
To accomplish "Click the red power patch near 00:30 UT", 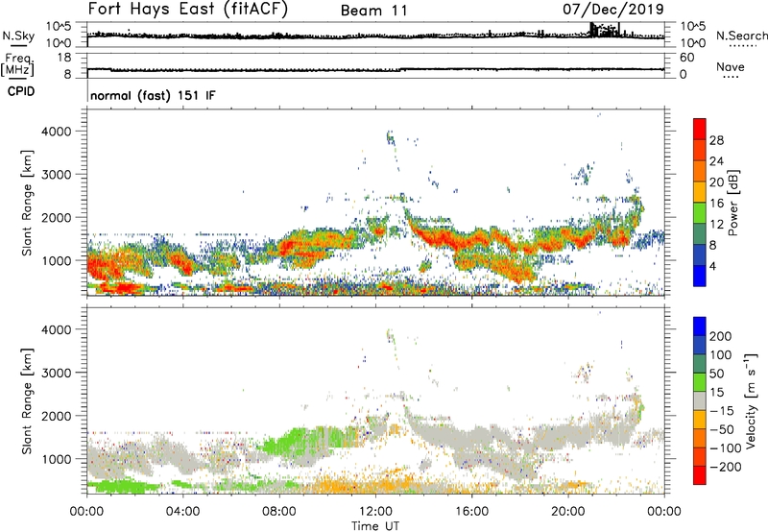I will [101, 264].
